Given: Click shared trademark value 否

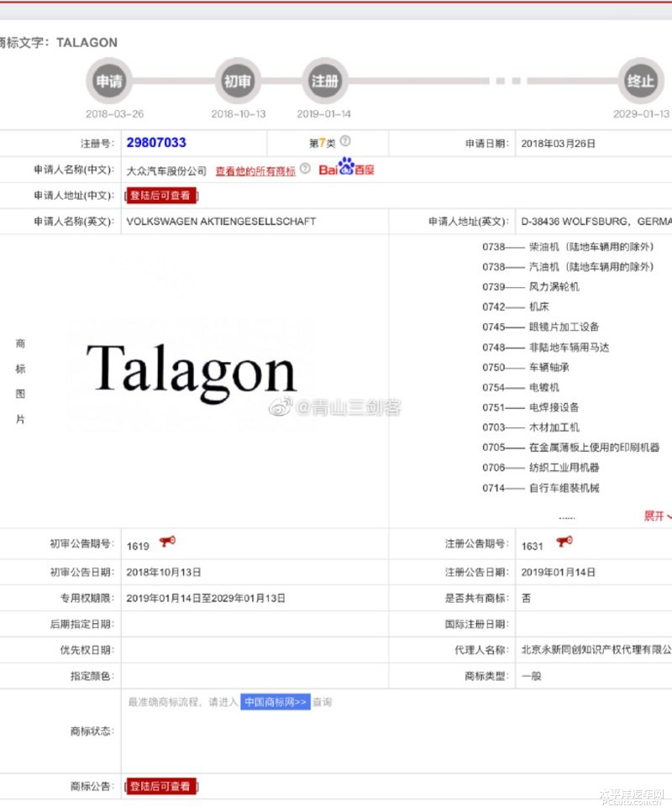Looking at the screenshot, I should tap(526, 598).
